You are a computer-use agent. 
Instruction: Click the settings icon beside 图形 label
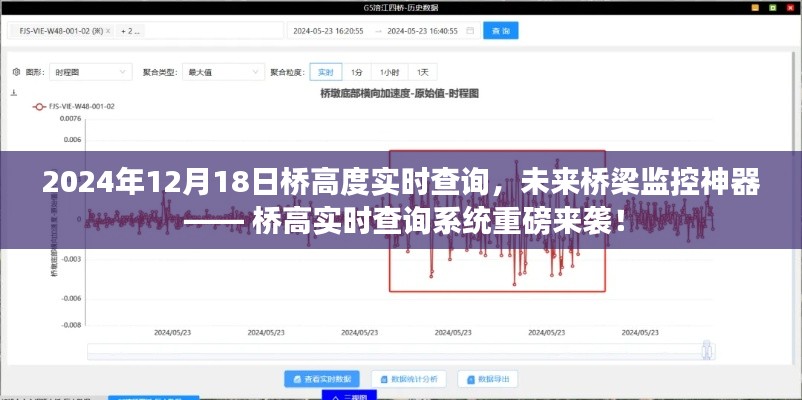15,72
